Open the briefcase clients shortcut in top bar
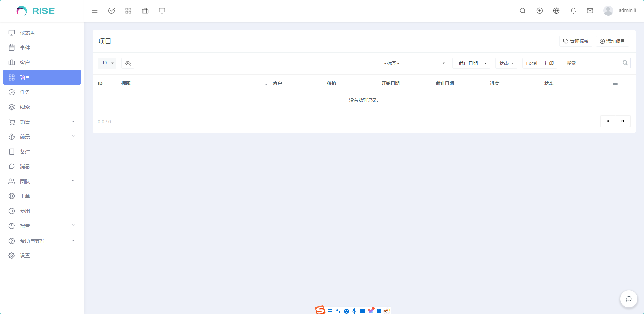Image resolution: width=644 pixels, height=314 pixels. click(x=145, y=11)
